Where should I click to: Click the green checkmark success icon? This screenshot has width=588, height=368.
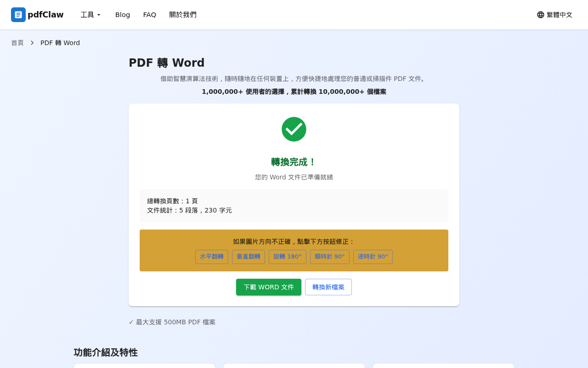pyautogui.click(x=294, y=129)
